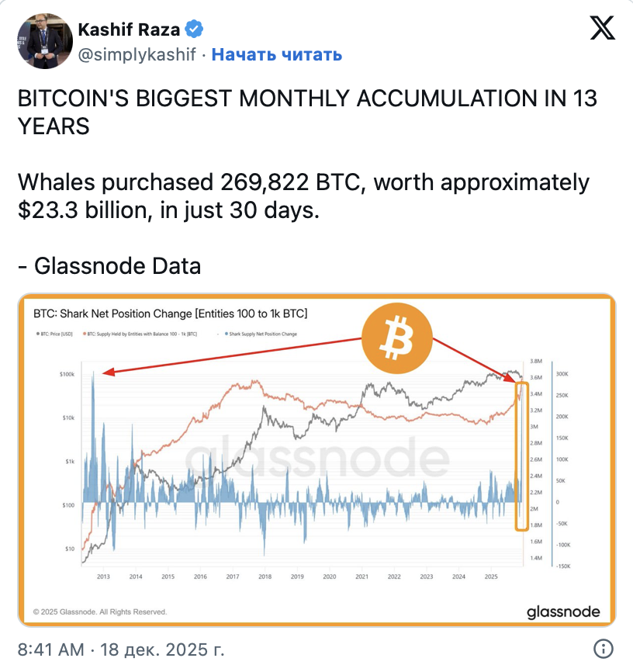Screen dimensions: 633x672
Task: Select the Shark Supply Net Position Change legend
Action: click(261, 334)
